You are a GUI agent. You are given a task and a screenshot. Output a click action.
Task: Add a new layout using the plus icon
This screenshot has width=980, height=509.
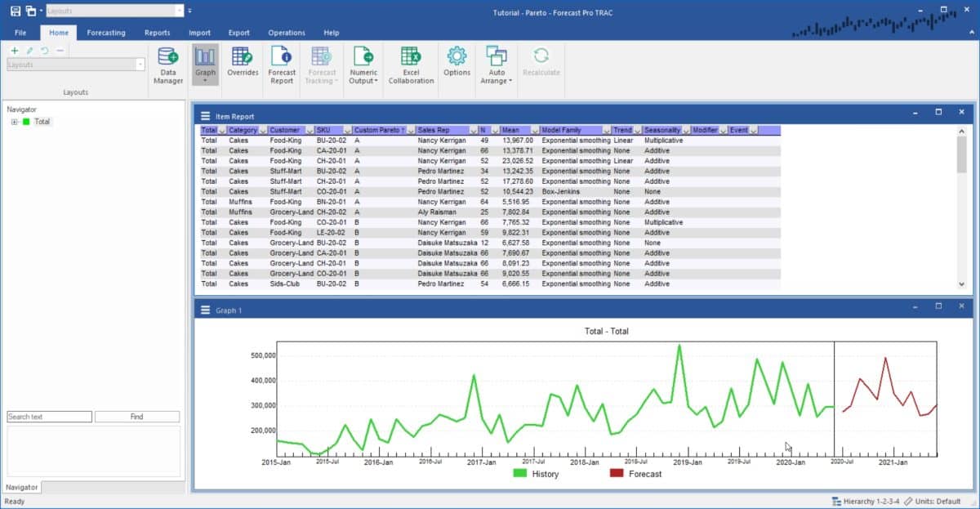(15, 50)
